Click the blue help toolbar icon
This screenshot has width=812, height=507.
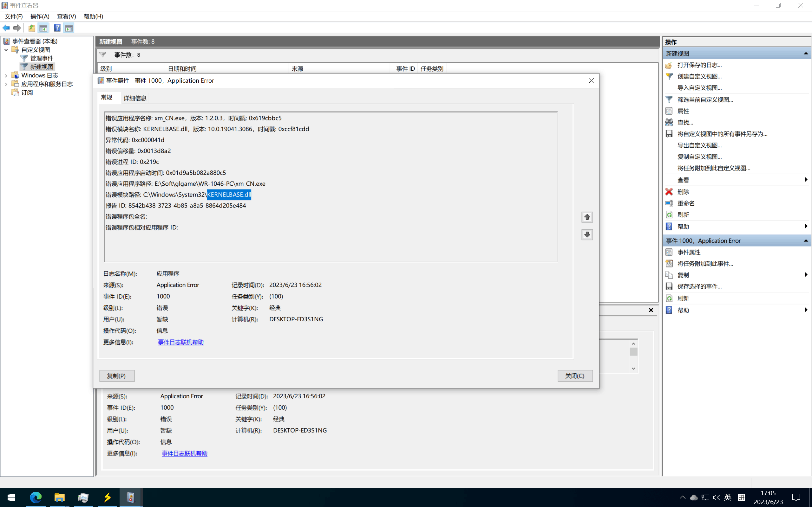[57, 28]
